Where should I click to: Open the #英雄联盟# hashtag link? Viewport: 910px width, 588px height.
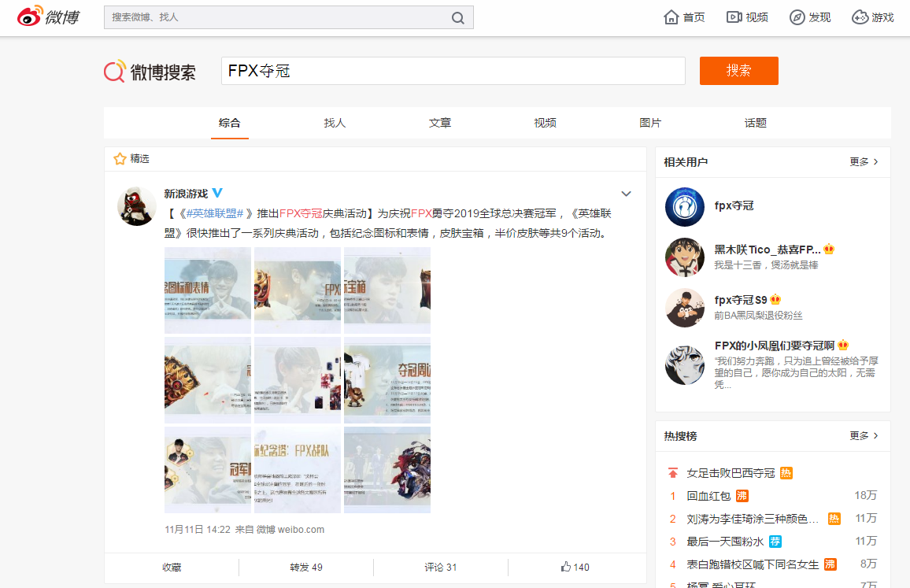(215, 213)
